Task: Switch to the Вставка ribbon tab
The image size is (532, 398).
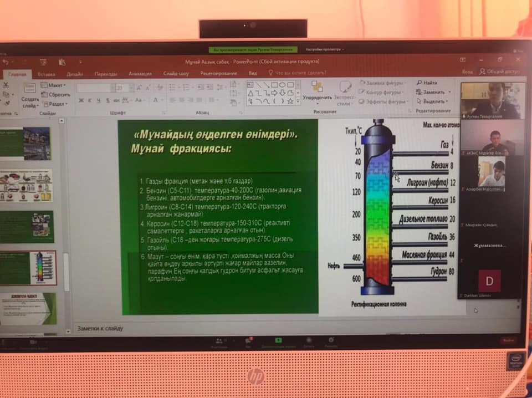Action: tap(47, 74)
